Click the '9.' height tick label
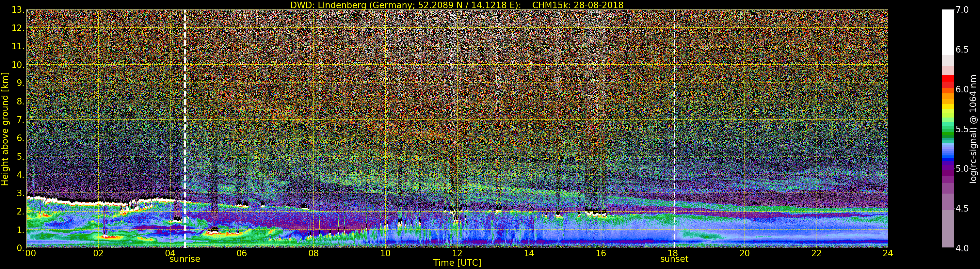This screenshot has width=980, height=269. click(20, 83)
